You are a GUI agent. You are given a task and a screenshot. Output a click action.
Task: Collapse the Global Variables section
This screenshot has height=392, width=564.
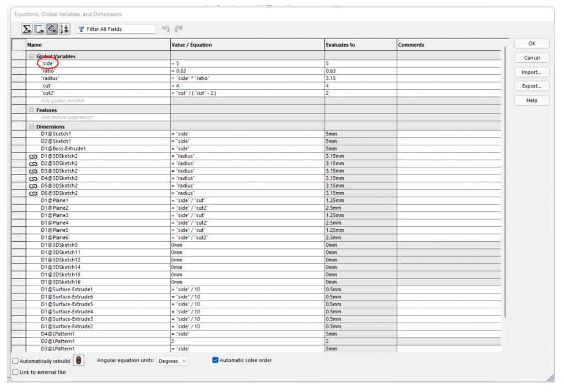pyautogui.click(x=31, y=56)
